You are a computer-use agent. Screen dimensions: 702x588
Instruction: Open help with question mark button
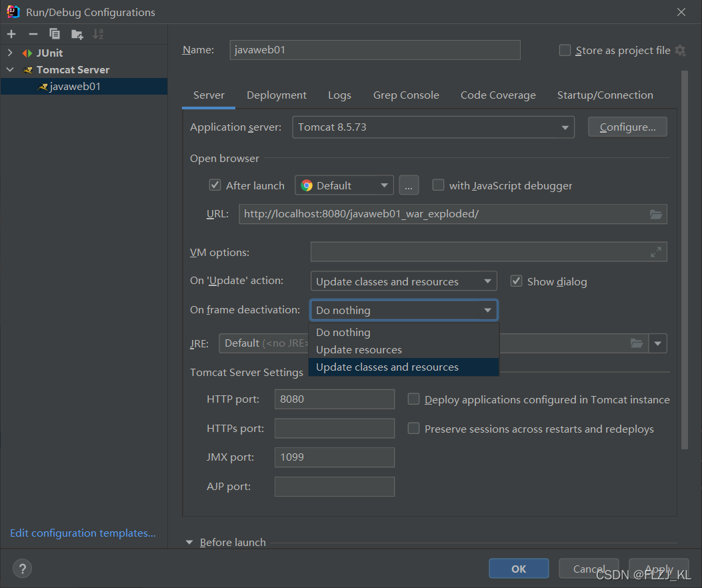(23, 569)
